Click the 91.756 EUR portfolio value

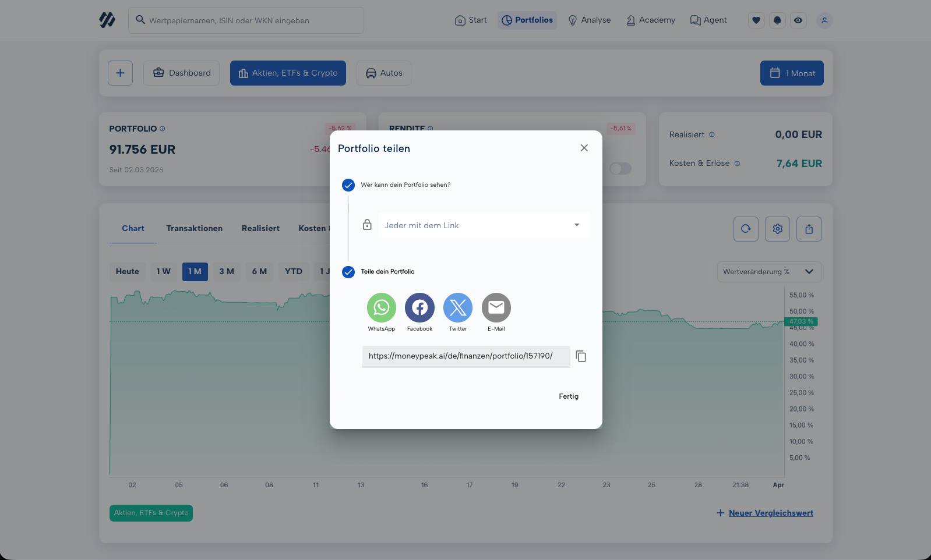[142, 150]
